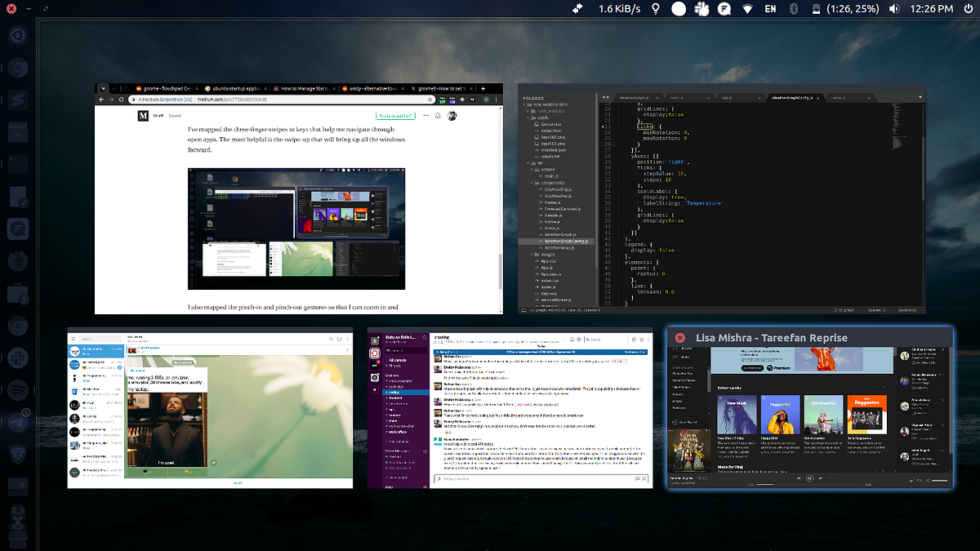Open the Bluetooth menu in the top bar

pos(793,10)
